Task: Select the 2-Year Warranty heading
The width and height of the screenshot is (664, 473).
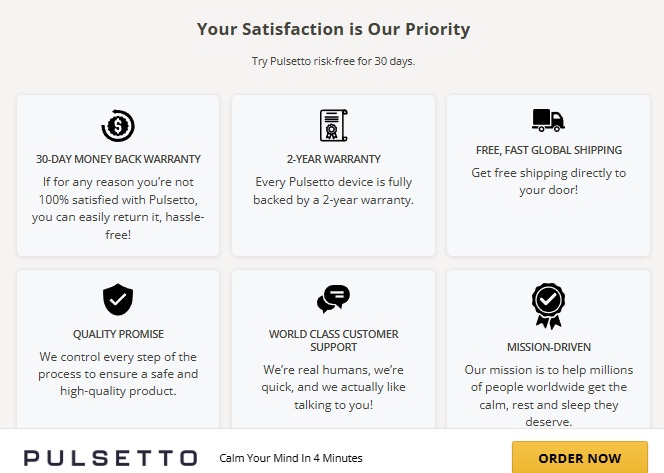Action: coord(333,159)
